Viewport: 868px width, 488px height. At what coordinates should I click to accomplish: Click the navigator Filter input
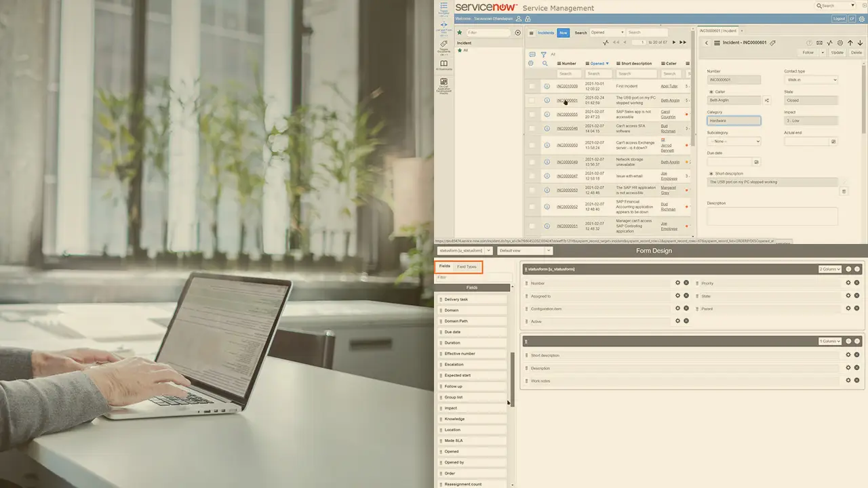click(489, 32)
